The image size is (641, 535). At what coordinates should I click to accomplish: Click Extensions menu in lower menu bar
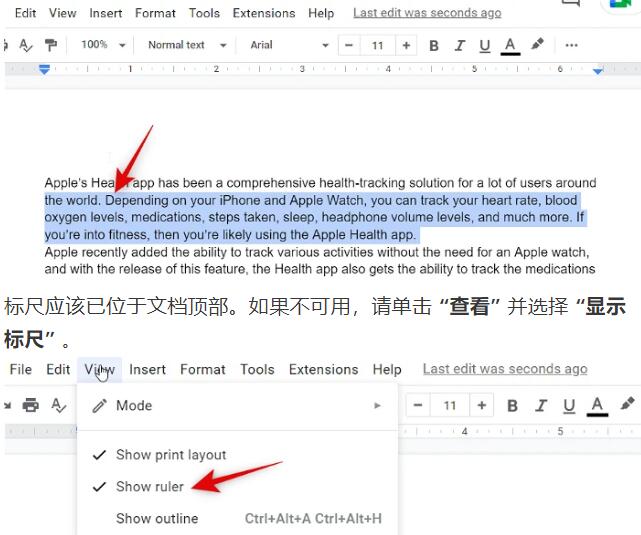[x=323, y=369]
